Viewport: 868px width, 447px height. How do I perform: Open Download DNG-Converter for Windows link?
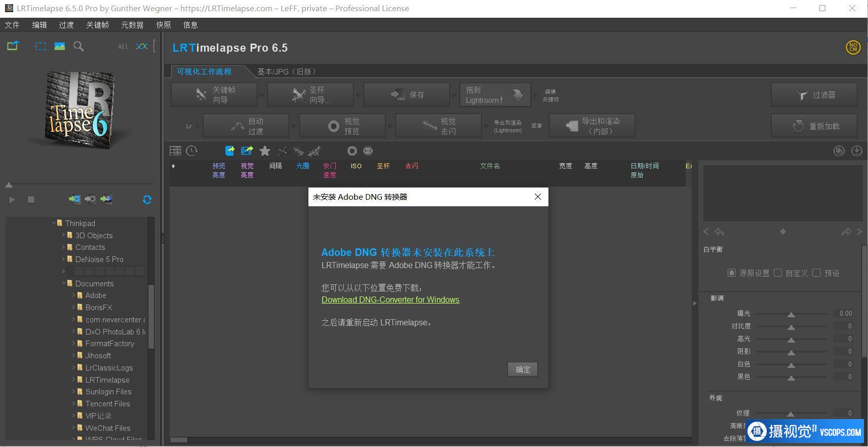point(390,300)
